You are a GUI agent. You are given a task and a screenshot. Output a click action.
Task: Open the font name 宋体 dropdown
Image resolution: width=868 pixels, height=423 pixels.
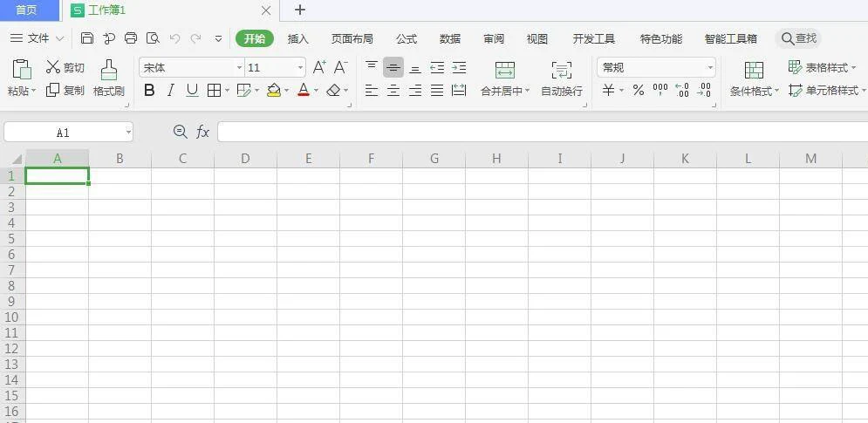pos(240,67)
